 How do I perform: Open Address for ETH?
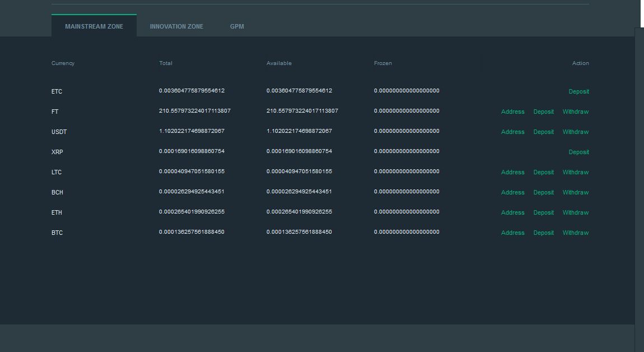[512, 212]
